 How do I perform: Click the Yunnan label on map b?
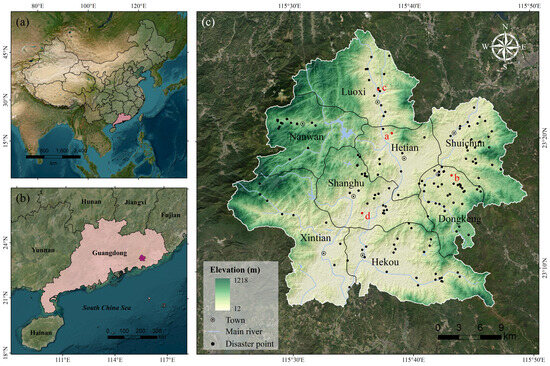point(43,250)
